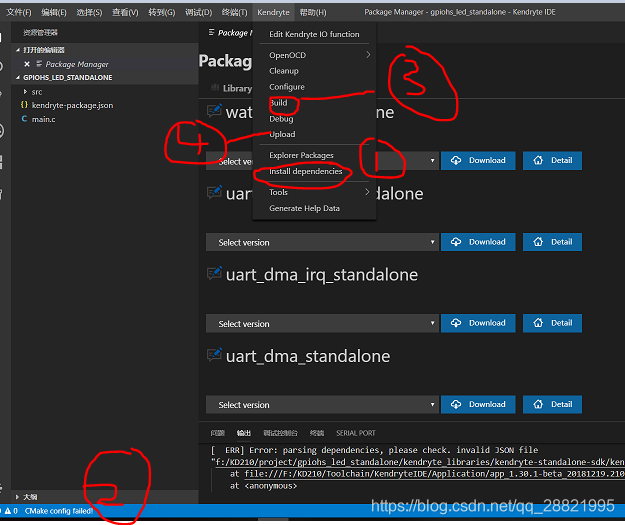
Task: Select Debug from Kendryte menu
Action: tap(314, 119)
